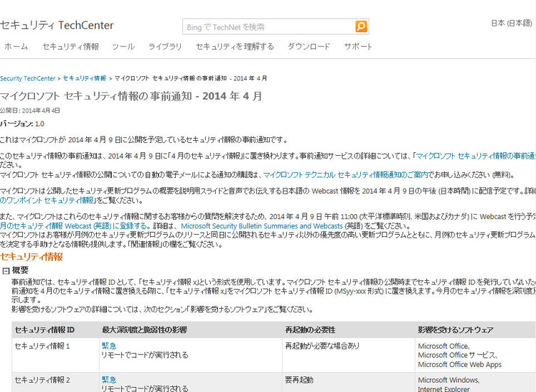The width and height of the screenshot is (536, 392).
Task: Click 緊急 link in セキュリティ情報 1 row
Action: [109, 346]
